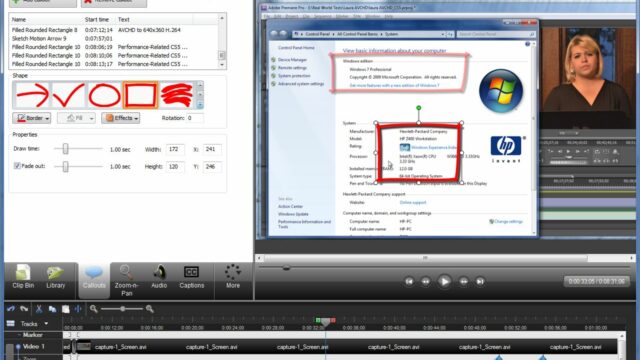Click the cut scissors icon
The width and height of the screenshot is (640, 360).
pos(39,309)
